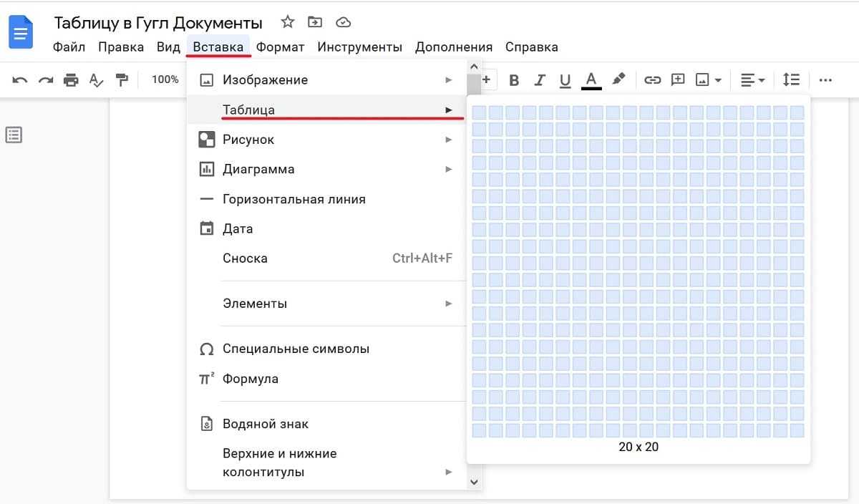Select Специальные символы menu entry

(296, 349)
